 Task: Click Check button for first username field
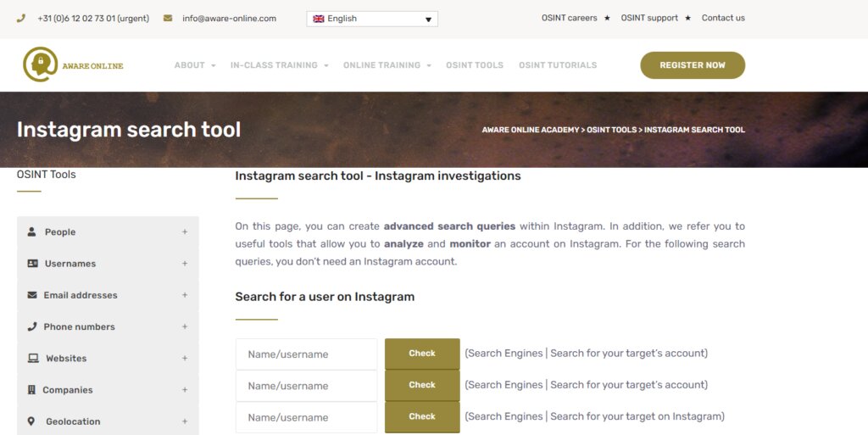422,354
